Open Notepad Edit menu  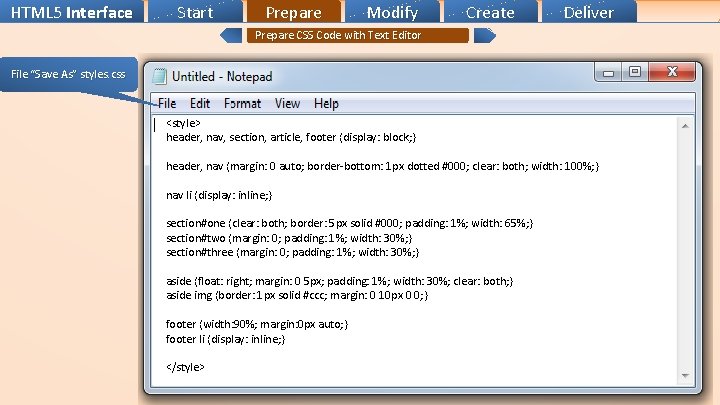point(200,104)
